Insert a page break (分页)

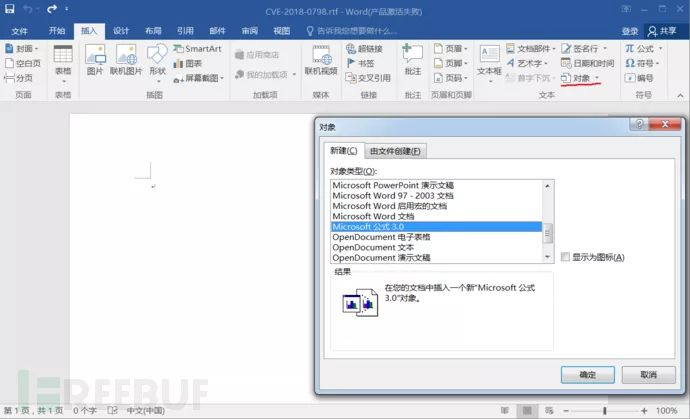tap(18, 78)
